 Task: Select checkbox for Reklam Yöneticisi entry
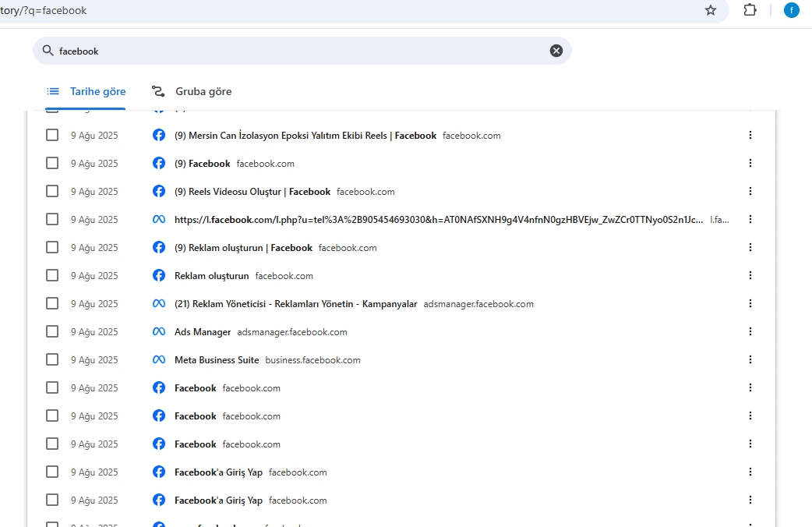tap(52, 304)
